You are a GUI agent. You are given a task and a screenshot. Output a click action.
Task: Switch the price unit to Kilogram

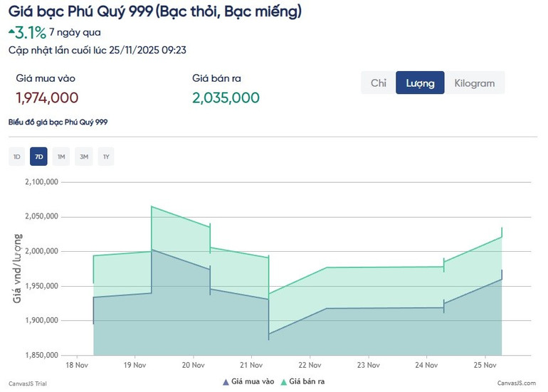(474, 83)
